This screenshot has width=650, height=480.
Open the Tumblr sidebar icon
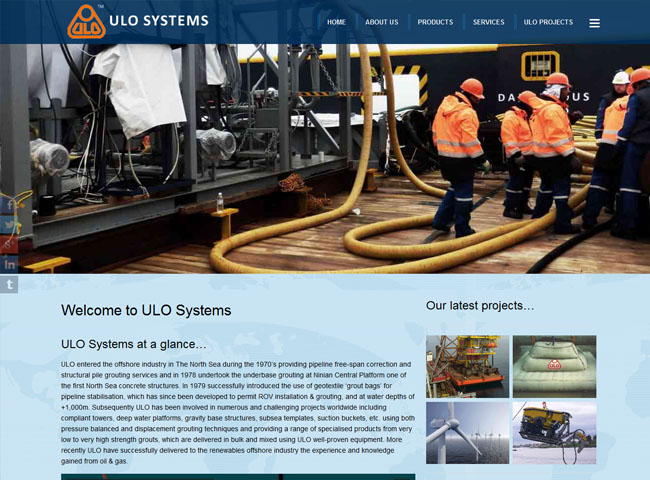click(9, 284)
